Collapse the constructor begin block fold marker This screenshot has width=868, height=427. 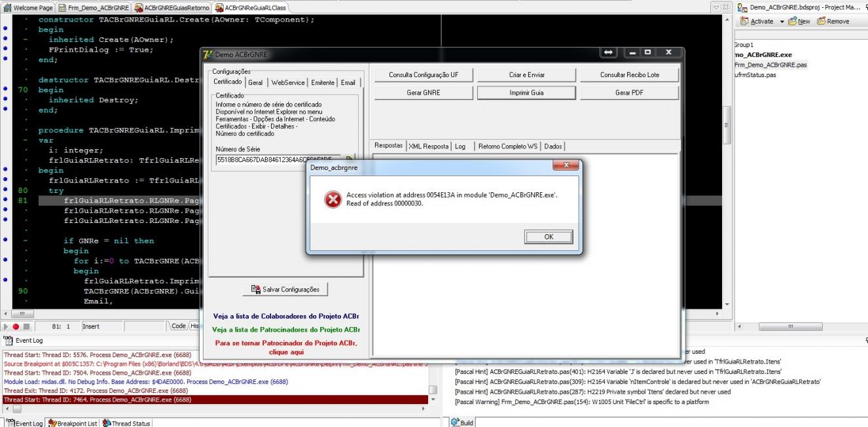[25, 40]
